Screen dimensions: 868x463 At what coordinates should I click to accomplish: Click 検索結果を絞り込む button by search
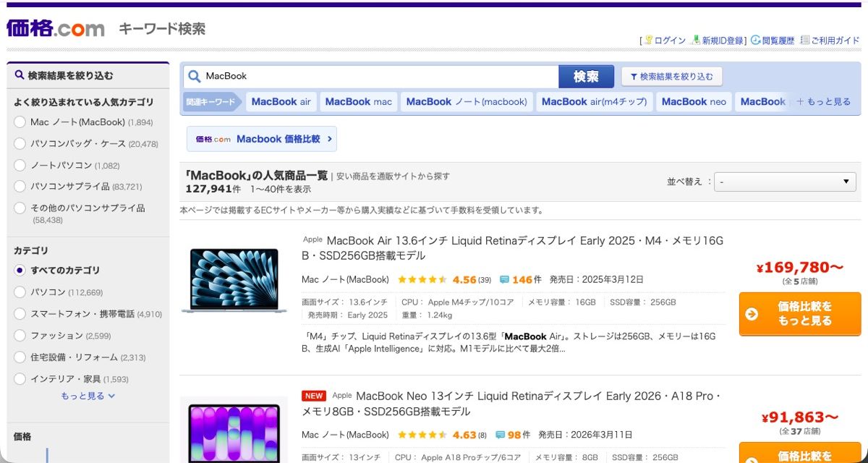pos(671,77)
